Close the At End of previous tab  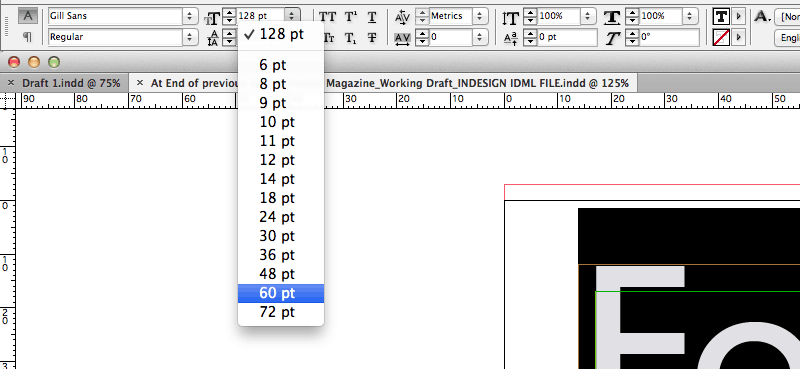[140, 83]
